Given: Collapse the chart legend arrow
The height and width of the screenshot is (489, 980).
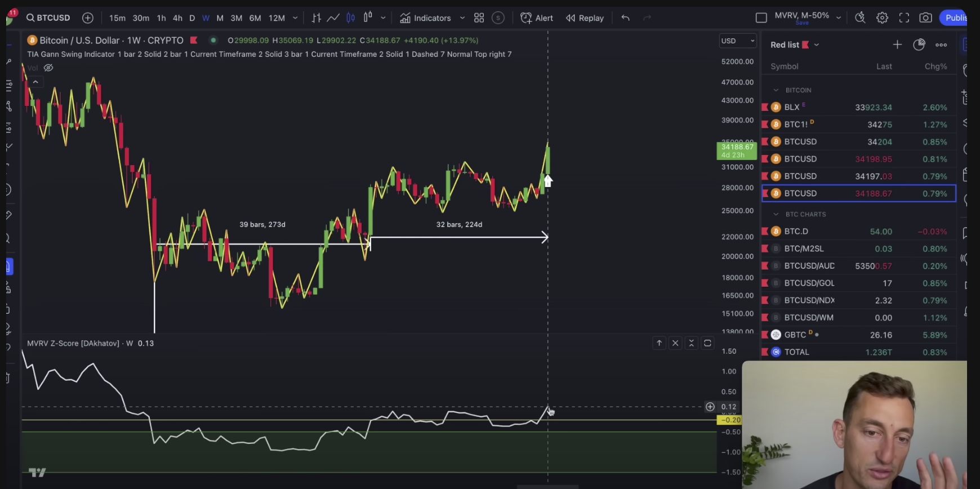Looking at the screenshot, I should [x=35, y=82].
